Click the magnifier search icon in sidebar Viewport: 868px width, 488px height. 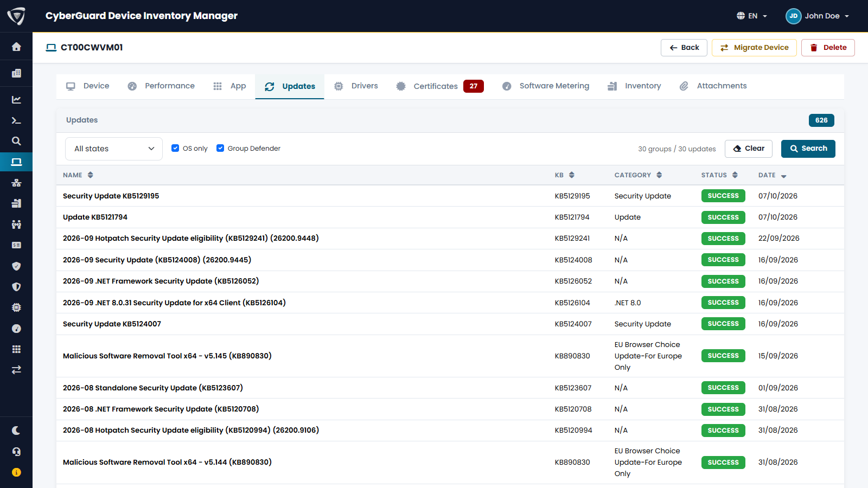(16, 141)
